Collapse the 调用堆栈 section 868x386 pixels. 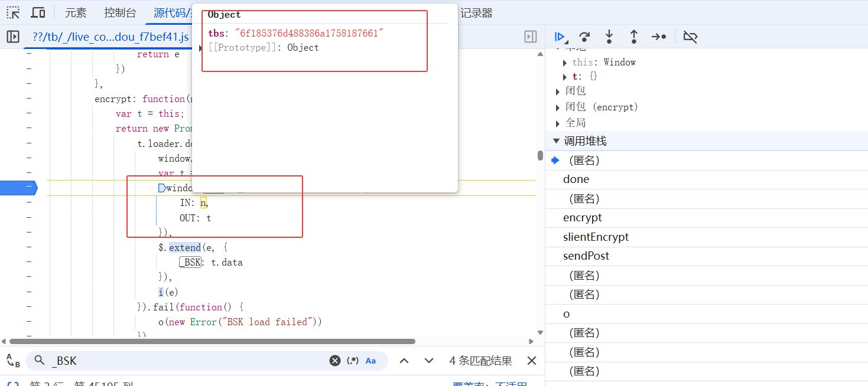click(x=556, y=140)
